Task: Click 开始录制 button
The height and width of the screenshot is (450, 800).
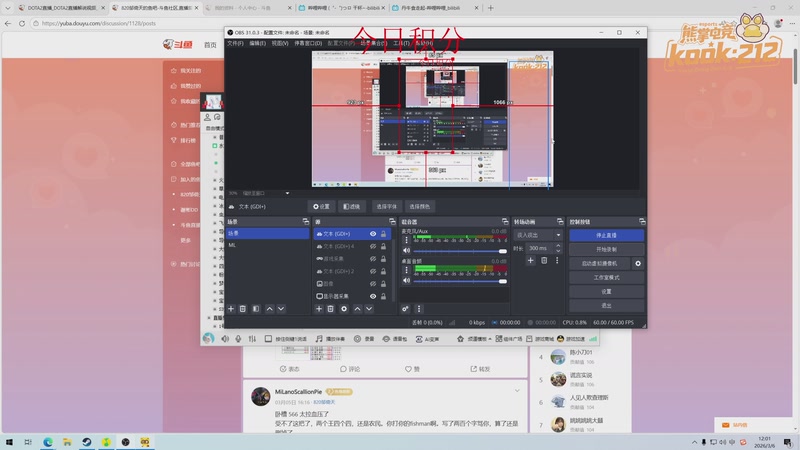Action: tap(606, 249)
